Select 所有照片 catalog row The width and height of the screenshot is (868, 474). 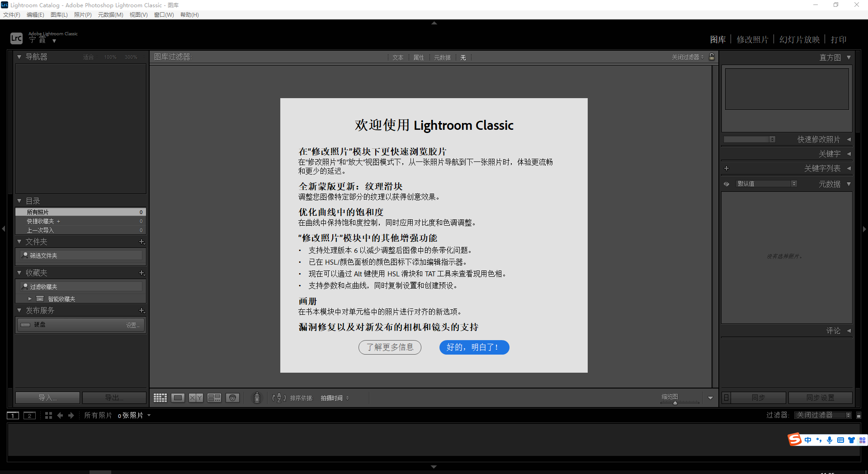tap(80, 212)
